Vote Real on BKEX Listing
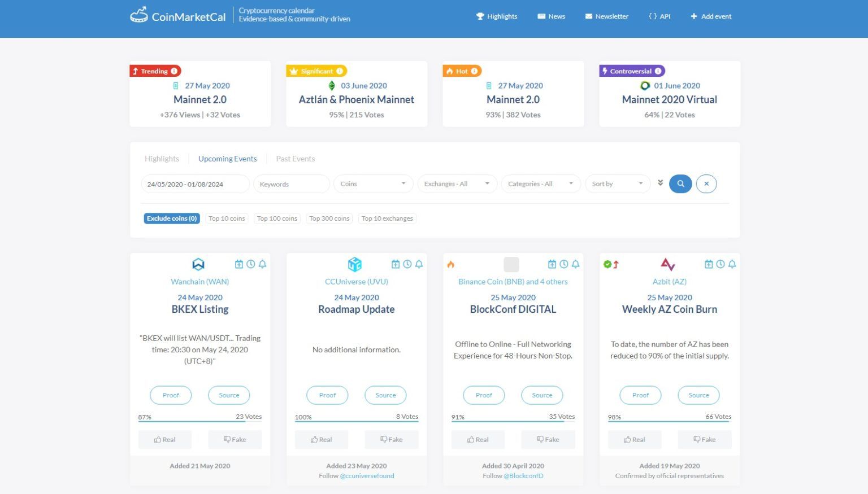The image size is (868, 494). tap(165, 439)
